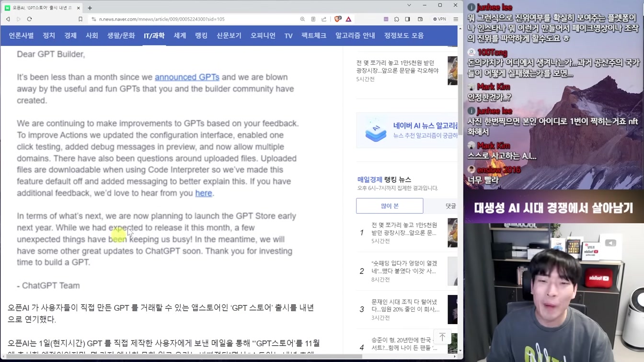Open the purple M extension icon
This screenshot has height=362, width=644.
386,19
